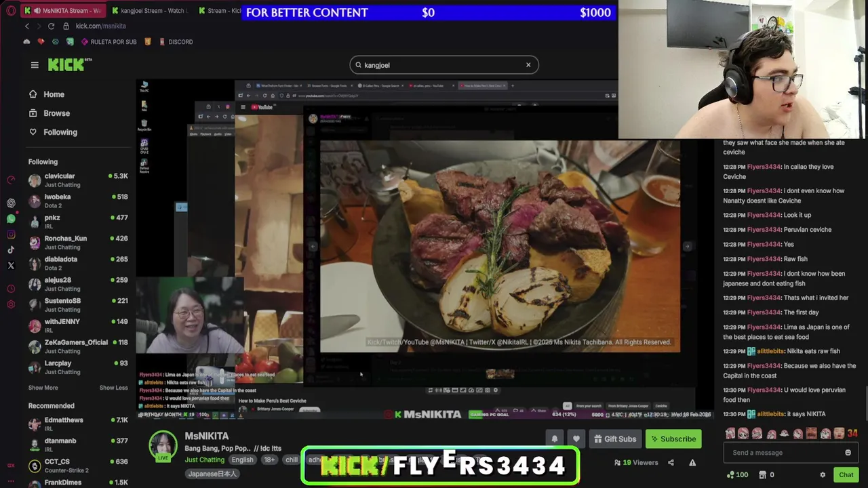This screenshot has width=868, height=488.
Task: Clear the kangjoel search field
Action: click(528, 65)
